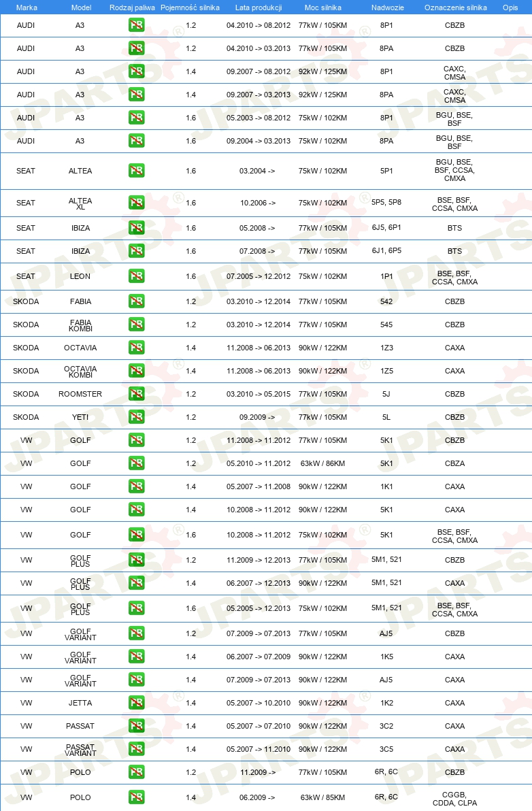Click the date range '03.2010 -> 05.2015'
Viewport: 532px width, 811px height.
[259, 394]
